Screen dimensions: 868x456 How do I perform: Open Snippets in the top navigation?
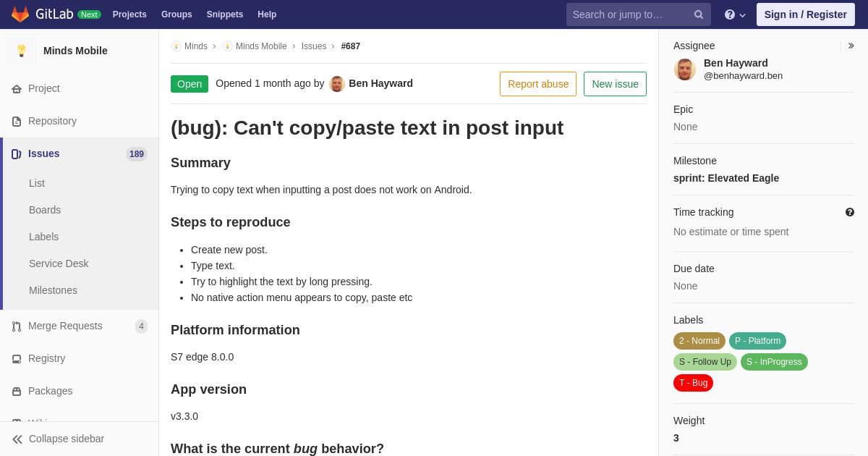pos(225,14)
